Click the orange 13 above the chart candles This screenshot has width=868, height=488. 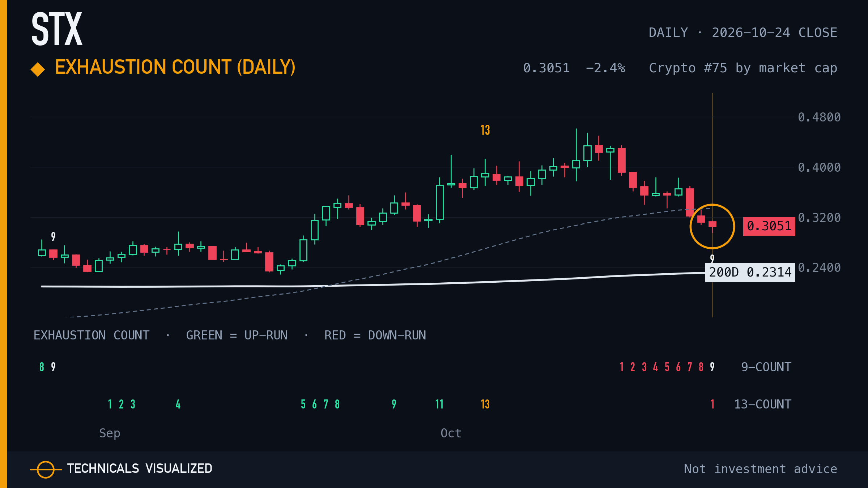[485, 130]
